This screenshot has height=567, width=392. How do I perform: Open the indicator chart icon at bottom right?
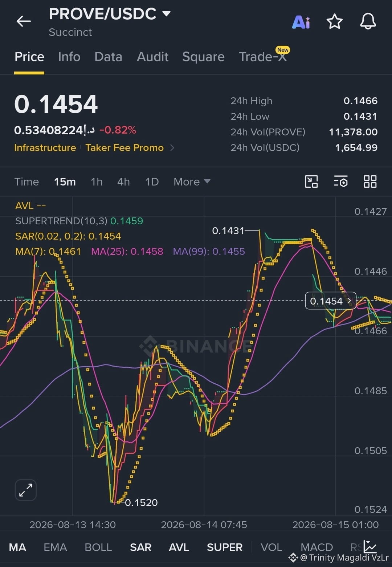pos(370,547)
